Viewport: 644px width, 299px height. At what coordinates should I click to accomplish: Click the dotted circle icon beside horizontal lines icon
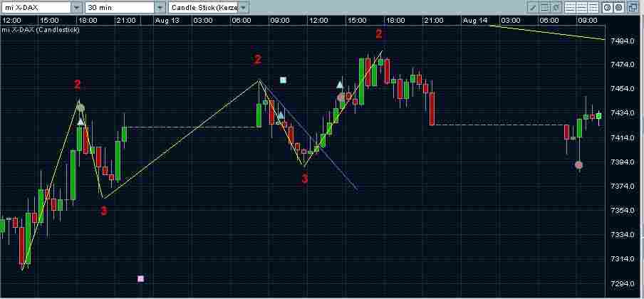coord(556,7)
